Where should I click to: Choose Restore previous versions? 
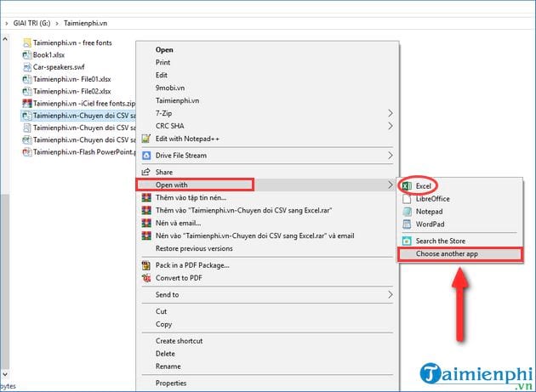pos(194,248)
